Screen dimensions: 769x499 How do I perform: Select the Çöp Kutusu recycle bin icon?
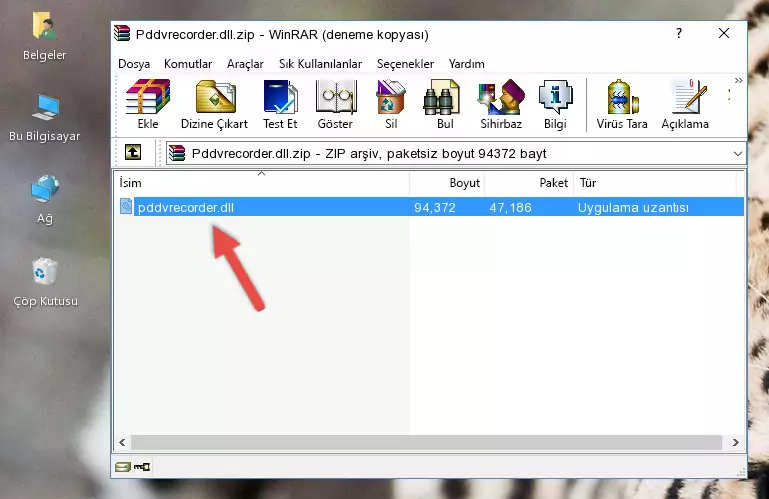pos(45,283)
